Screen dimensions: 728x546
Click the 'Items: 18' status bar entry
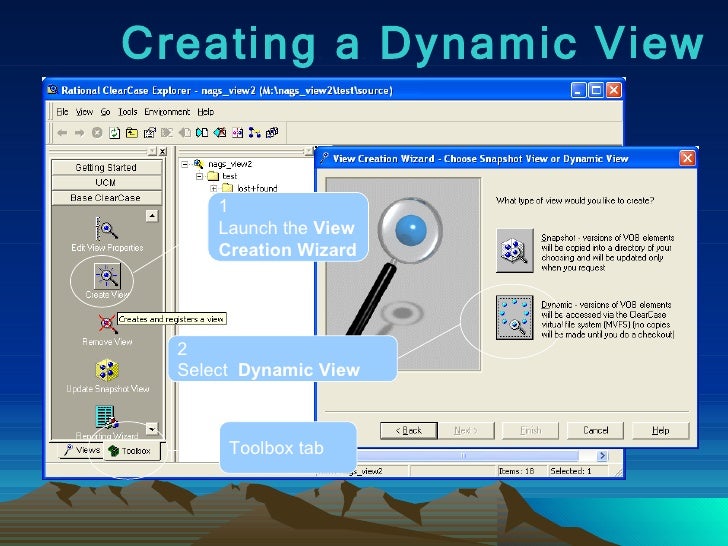click(516, 471)
